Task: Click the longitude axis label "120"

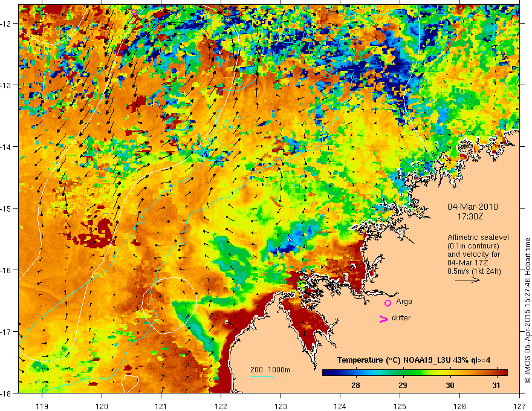Action: [102, 407]
